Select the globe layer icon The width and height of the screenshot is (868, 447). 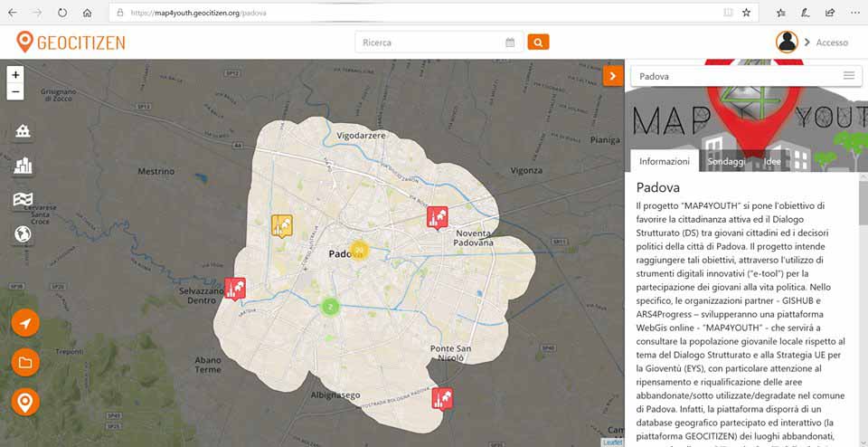(23, 234)
